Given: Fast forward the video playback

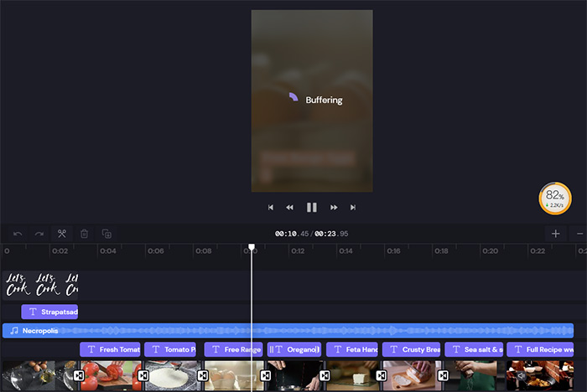Looking at the screenshot, I should [x=334, y=207].
